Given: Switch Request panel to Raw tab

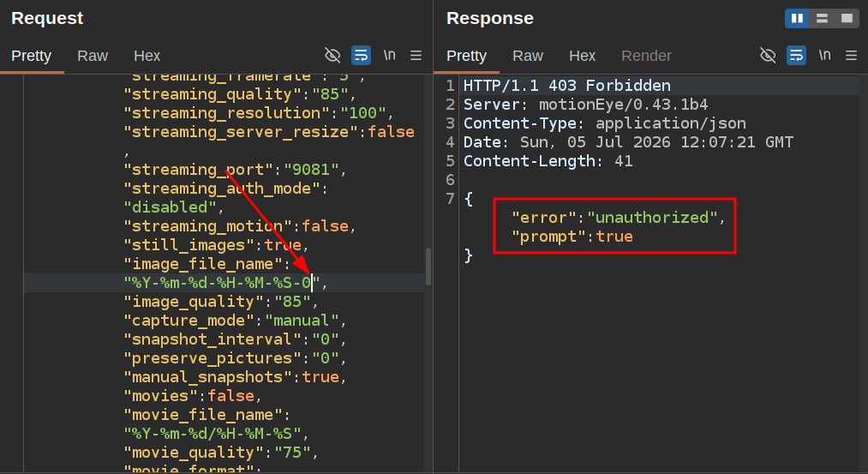Looking at the screenshot, I should 93,56.
